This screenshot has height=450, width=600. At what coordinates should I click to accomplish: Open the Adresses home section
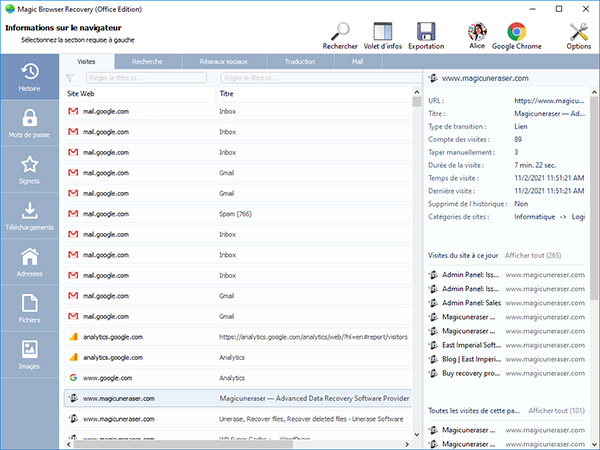point(29,262)
